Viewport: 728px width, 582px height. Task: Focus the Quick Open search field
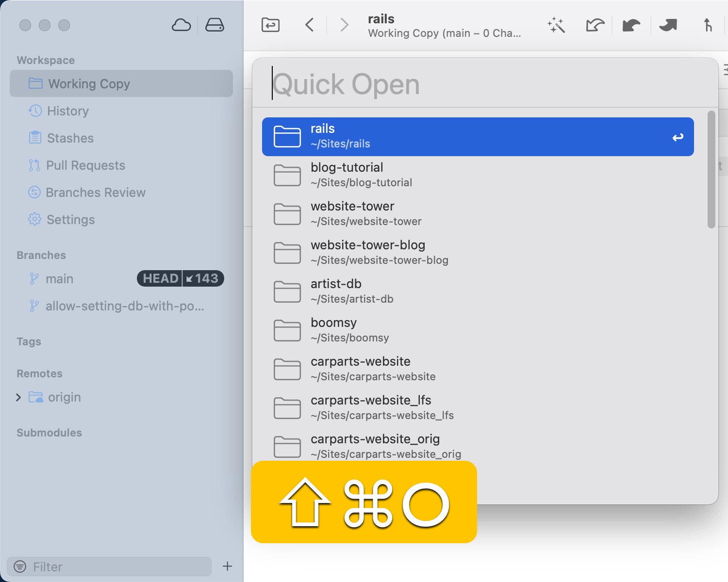tap(485, 84)
